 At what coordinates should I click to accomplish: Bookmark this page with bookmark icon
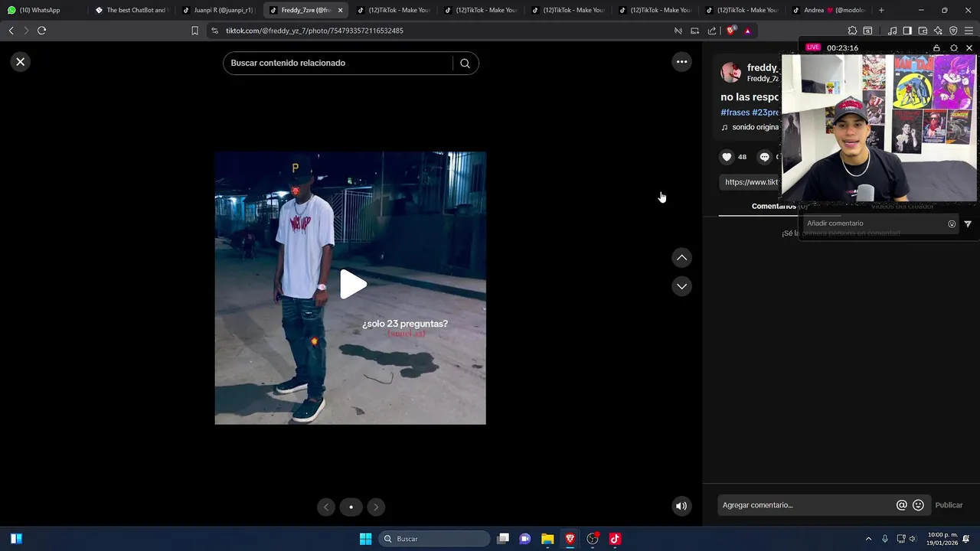(x=194, y=31)
